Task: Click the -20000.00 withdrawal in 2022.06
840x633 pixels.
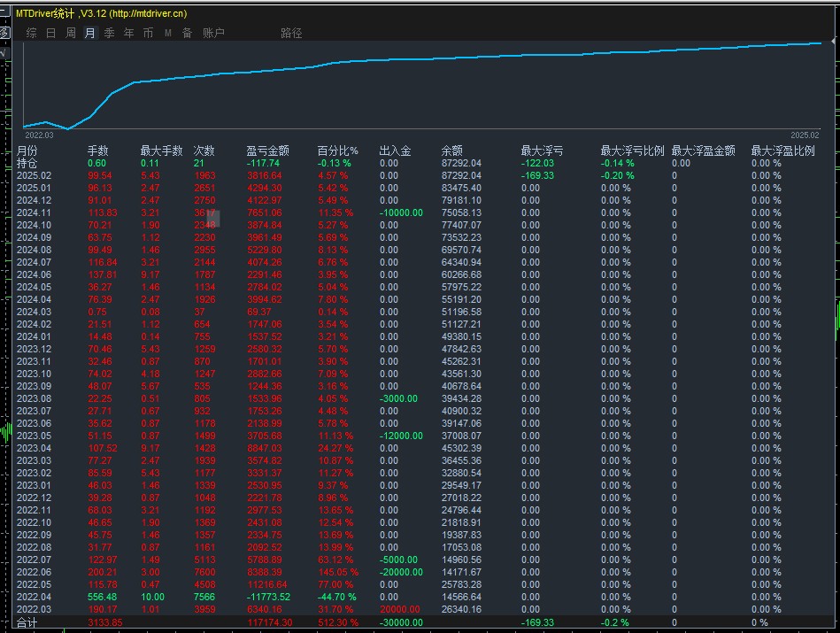Action: (x=401, y=572)
